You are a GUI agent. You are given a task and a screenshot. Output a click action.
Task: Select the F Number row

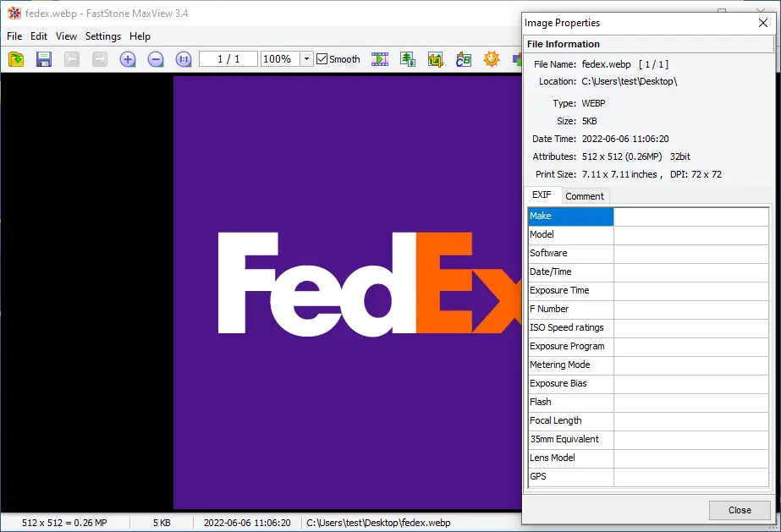(x=648, y=310)
